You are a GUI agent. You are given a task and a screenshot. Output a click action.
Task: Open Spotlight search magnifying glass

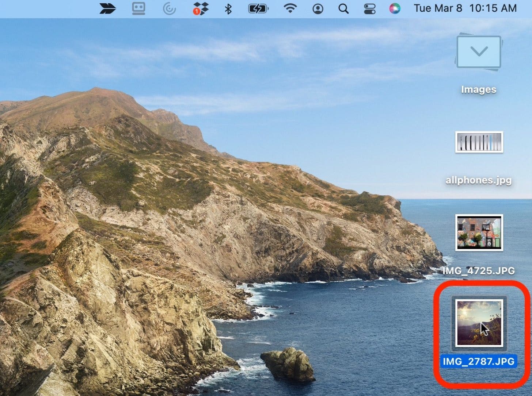tap(343, 8)
